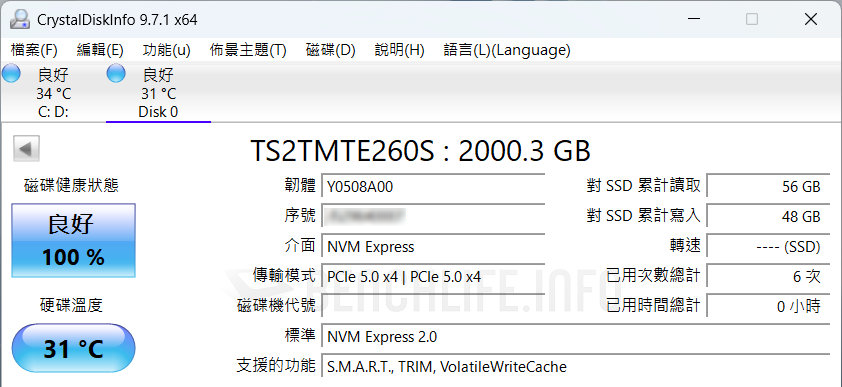Click the total host writes 48 GB field
Screen dimensions: 842x387
pyautogui.click(x=768, y=216)
